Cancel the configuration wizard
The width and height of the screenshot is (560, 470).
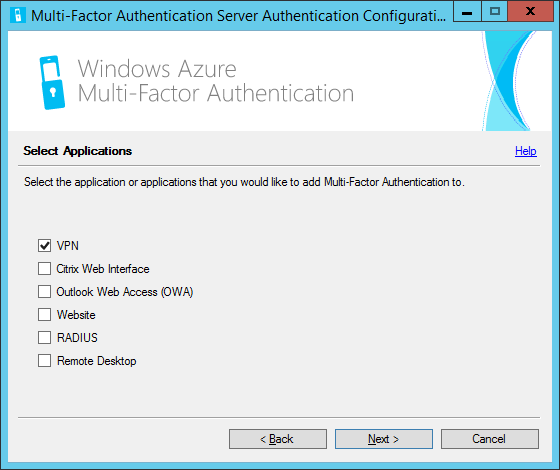490,439
